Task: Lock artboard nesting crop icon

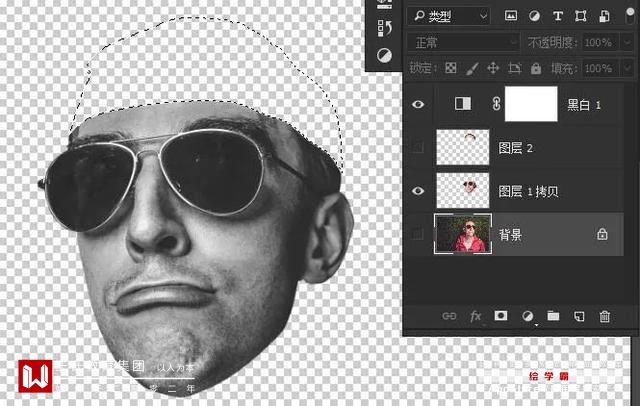Action: (x=515, y=68)
